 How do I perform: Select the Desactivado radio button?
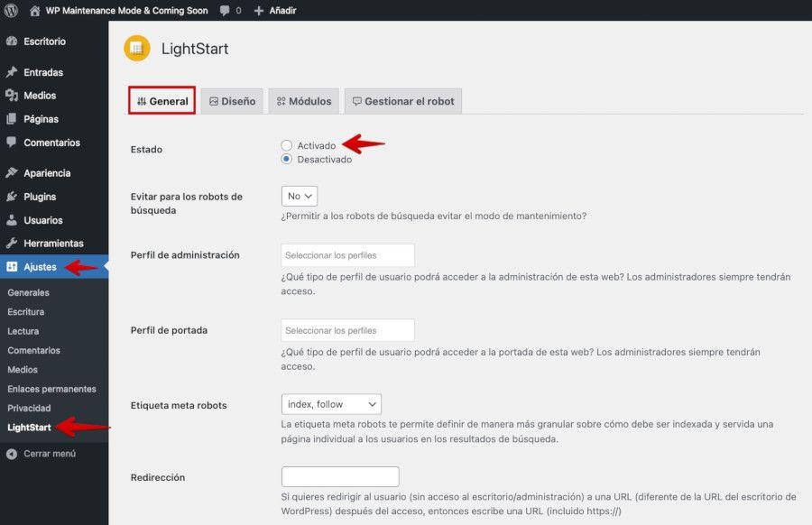(x=286, y=160)
